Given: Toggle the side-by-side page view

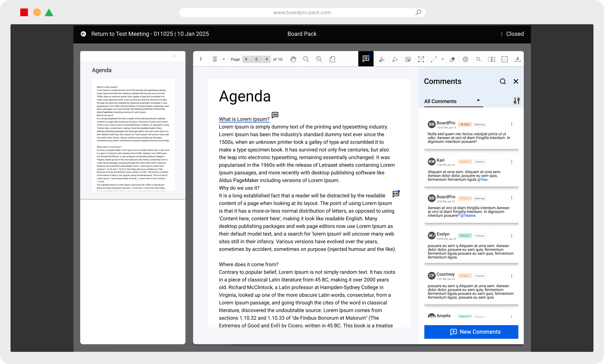Looking at the screenshot, I should [491, 59].
